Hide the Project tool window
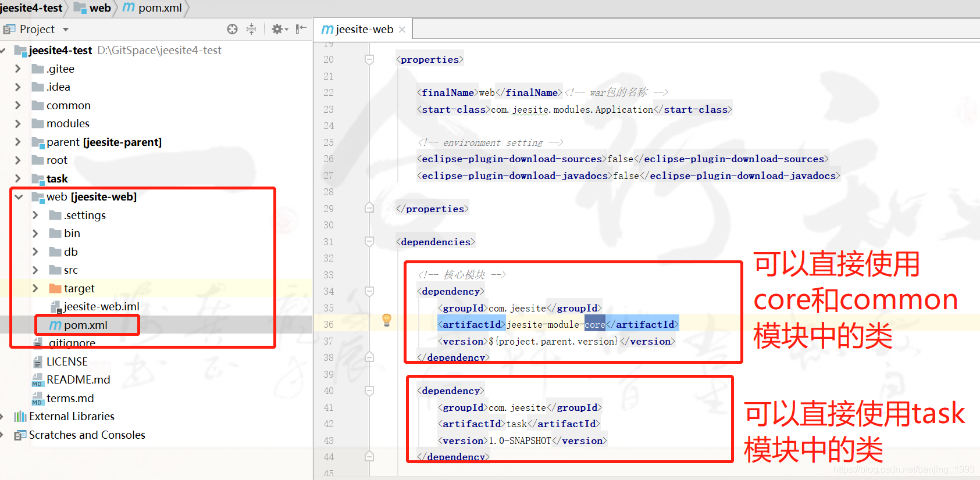The width and height of the screenshot is (980, 480). [301, 29]
